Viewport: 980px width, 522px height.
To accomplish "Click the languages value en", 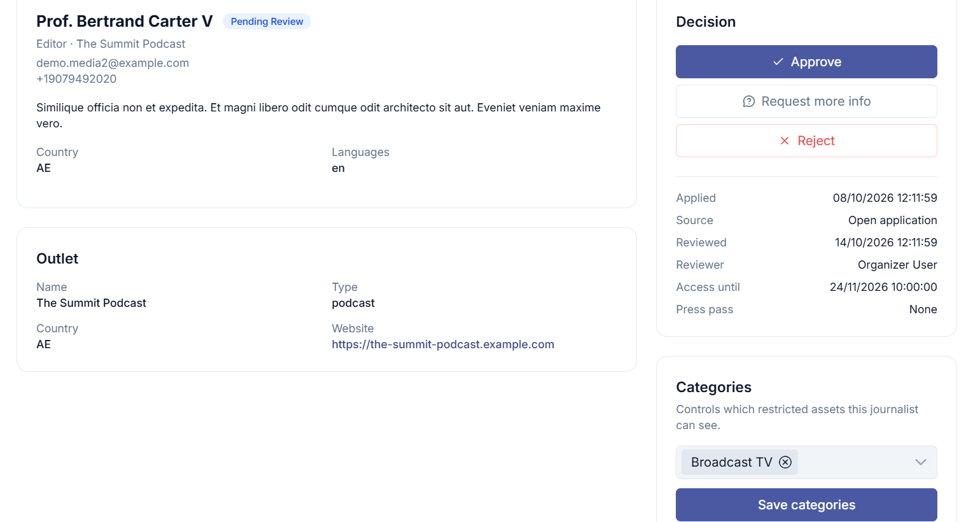I will pyautogui.click(x=338, y=168).
